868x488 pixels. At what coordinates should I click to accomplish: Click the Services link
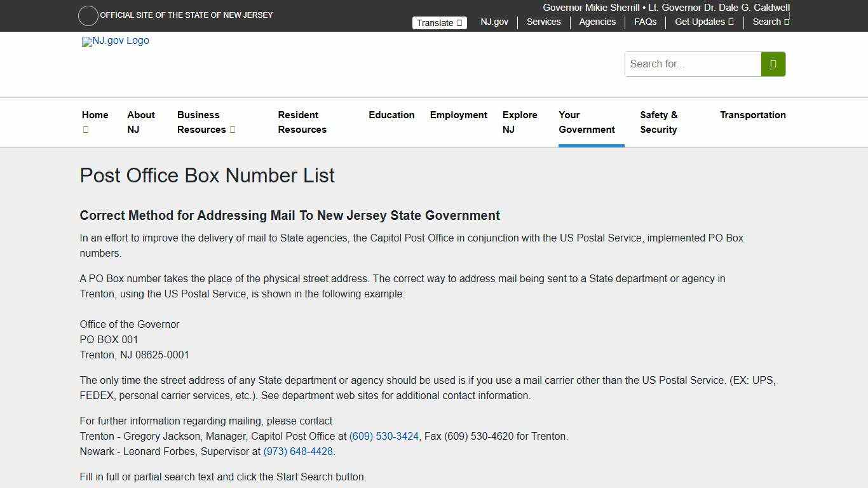(543, 21)
